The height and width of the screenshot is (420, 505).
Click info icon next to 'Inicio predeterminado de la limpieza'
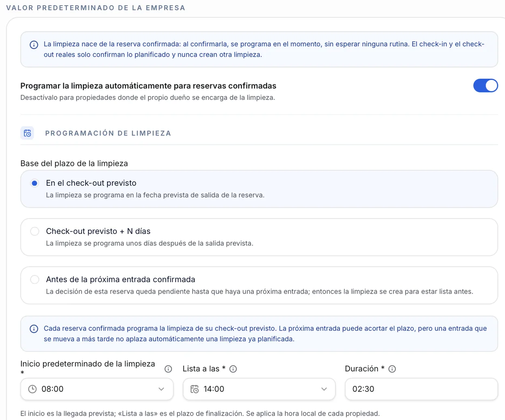point(168,369)
